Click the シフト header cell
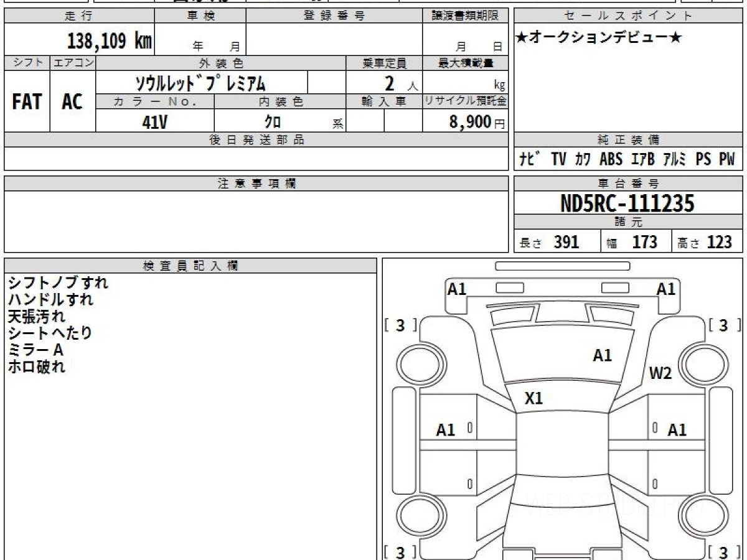Viewport: 747px width, 560px height. click(x=27, y=63)
